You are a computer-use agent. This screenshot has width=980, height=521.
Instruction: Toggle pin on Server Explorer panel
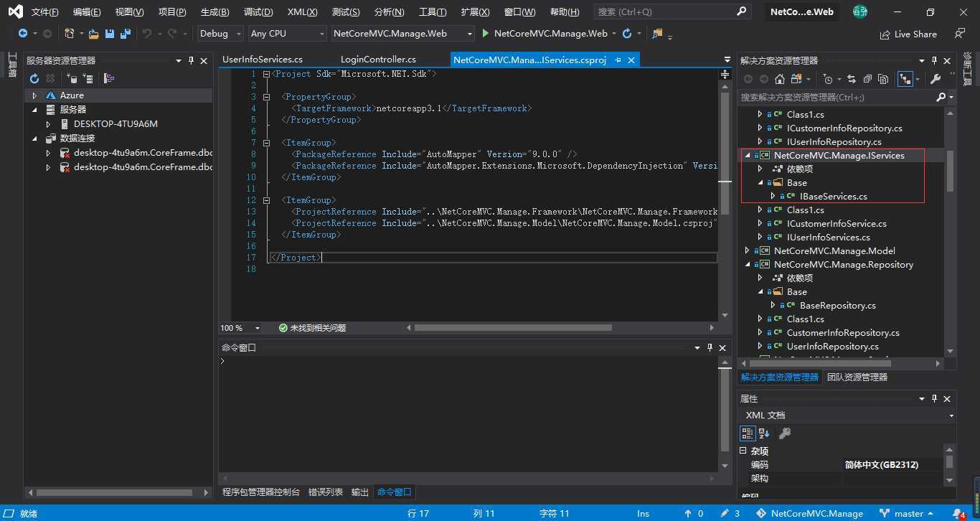pos(191,61)
